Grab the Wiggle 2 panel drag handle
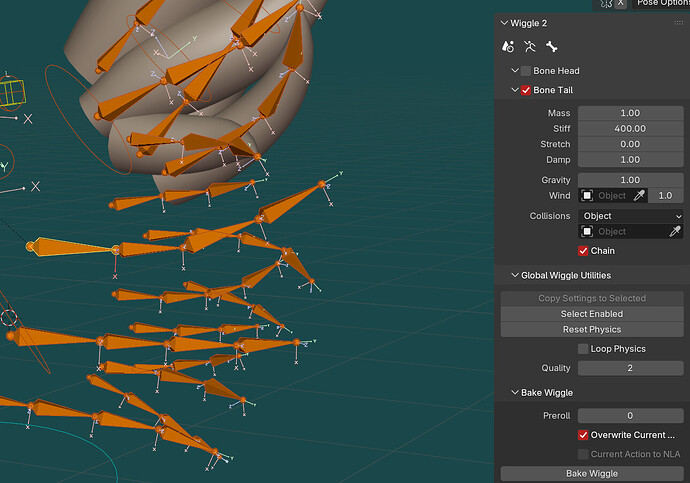Image resolution: width=690 pixels, height=483 pixels. click(678, 23)
